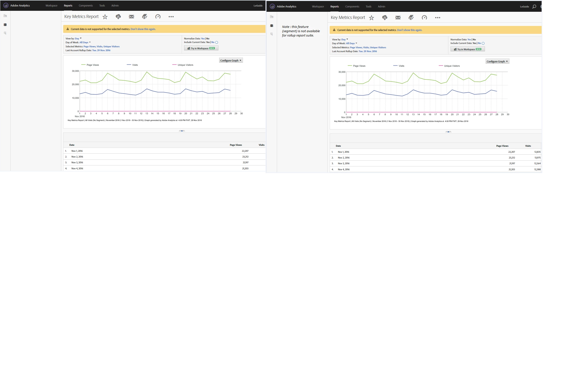The height and width of the screenshot is (382, 588).
Task: Open the three-dots More menu in right window
Action: coord(437,18)
